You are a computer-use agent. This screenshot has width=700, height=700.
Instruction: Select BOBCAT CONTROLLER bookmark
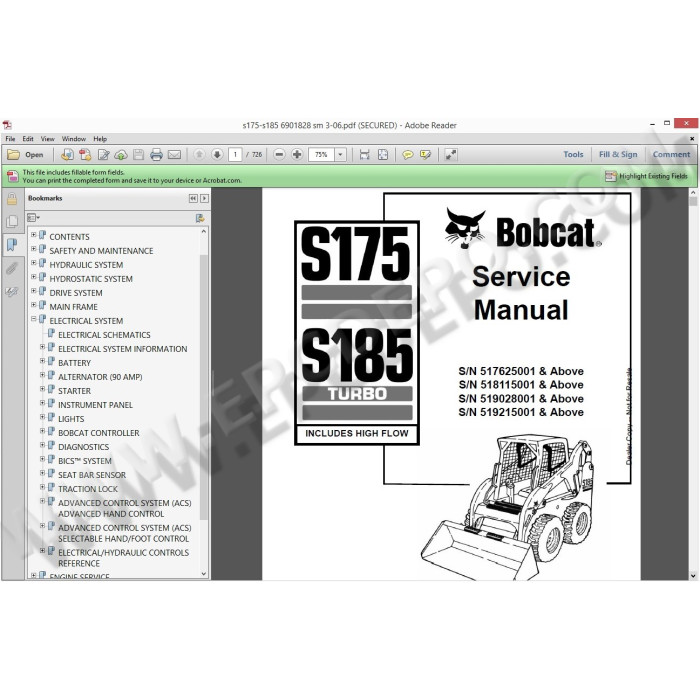pyautogui.click(x=99, y=433)
